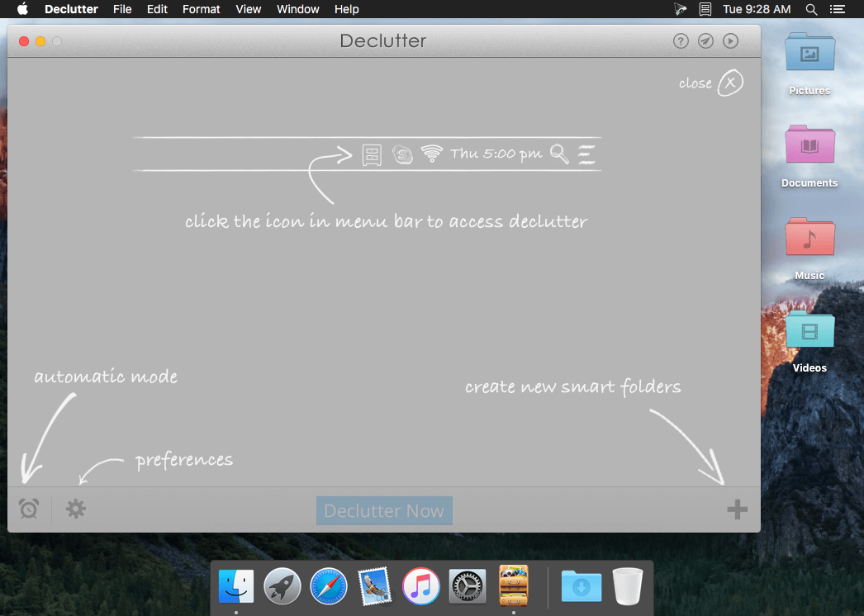Open Downloads folder in the Dock

pyautogui.click(x=582, y=586)
